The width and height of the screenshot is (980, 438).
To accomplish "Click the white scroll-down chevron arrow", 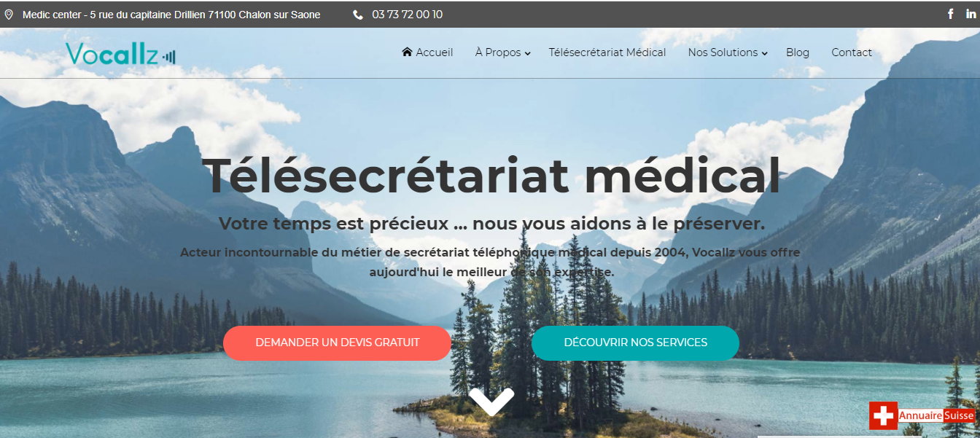I will click(491, 401).
